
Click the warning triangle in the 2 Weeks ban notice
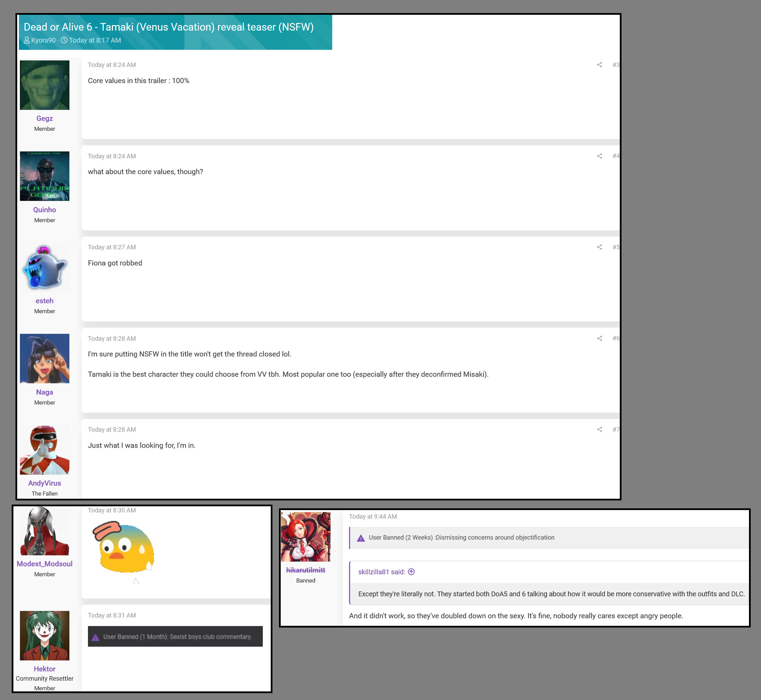coord(361,538)
